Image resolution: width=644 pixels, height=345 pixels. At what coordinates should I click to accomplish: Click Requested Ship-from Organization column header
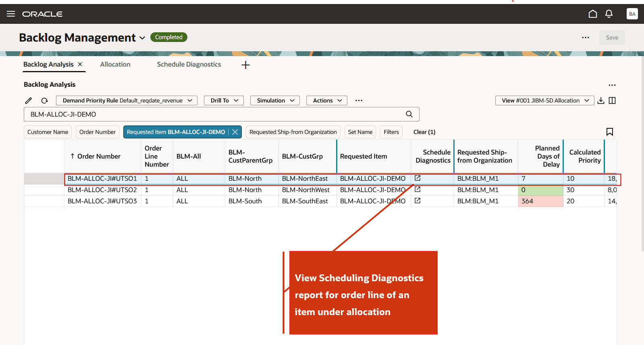click(486, 156)
